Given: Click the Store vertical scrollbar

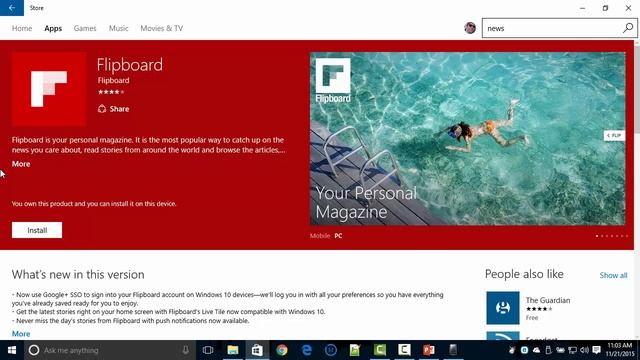Looking at the screenshot, I should 637,190.
